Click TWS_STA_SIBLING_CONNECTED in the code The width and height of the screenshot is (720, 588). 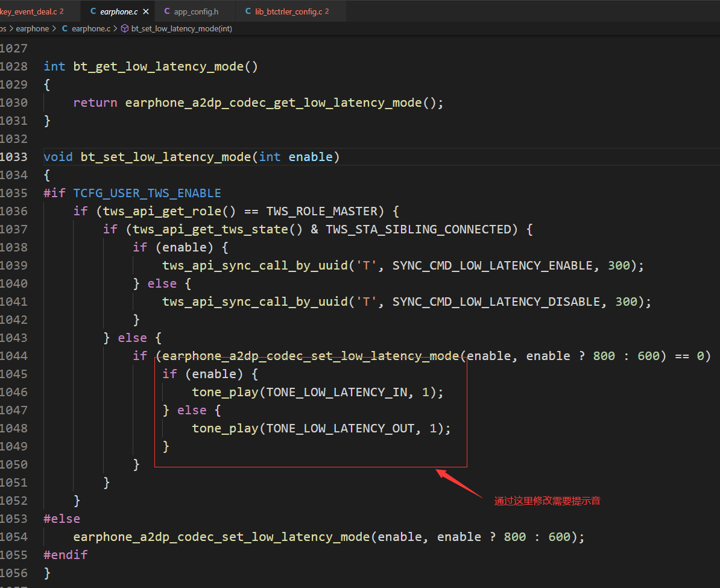point(418,229)
